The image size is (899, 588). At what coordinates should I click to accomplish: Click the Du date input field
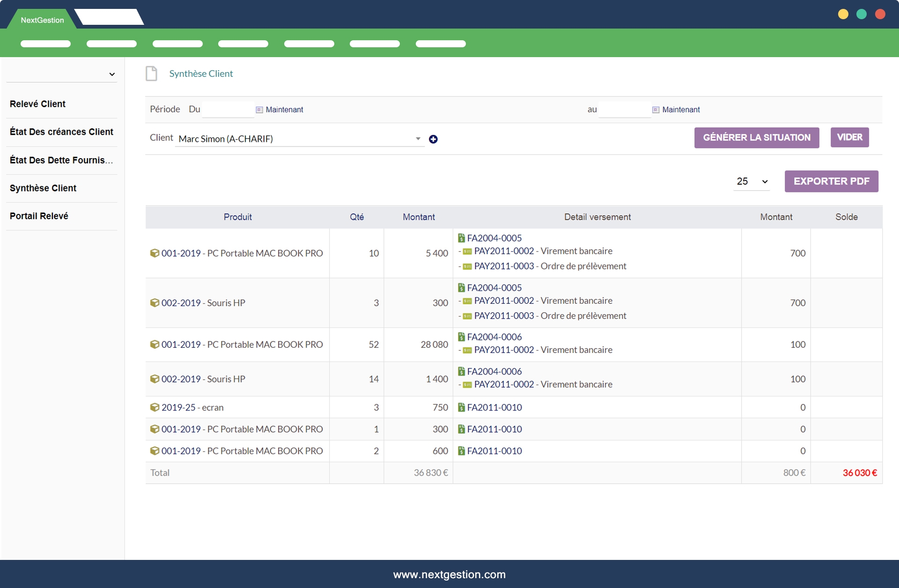(x=228, y=110)
